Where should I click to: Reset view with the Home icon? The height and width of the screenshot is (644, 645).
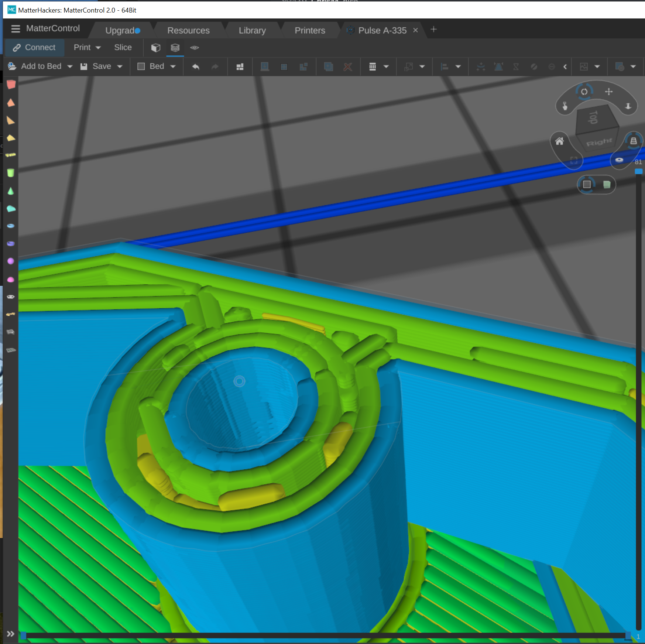tap(559, 141)
